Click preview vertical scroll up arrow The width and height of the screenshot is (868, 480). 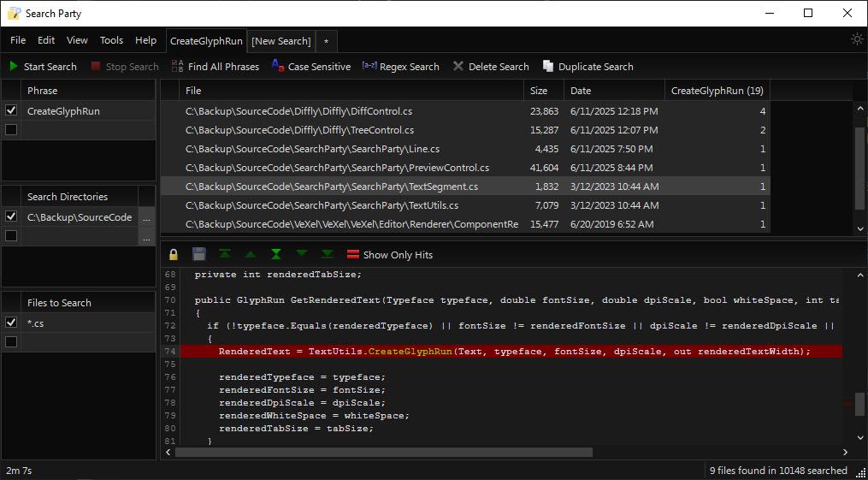tap(859, 275)
